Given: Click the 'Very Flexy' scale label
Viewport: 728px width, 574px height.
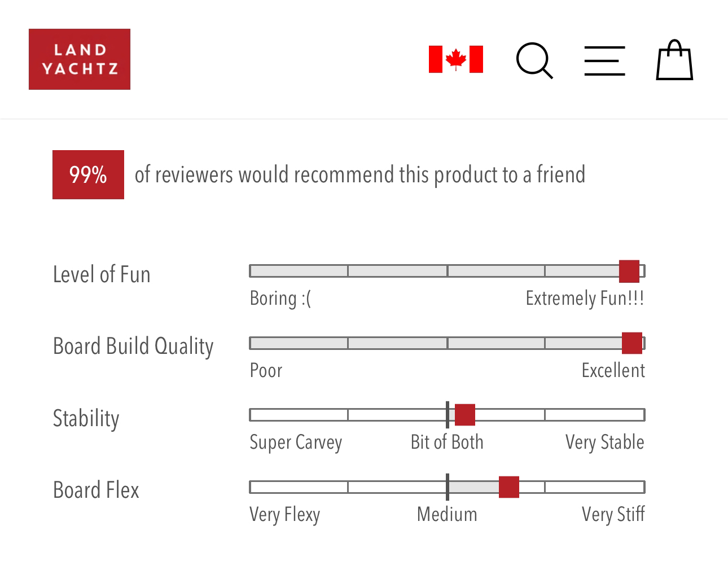Looking at the screenshot, I should click(285, 515).
